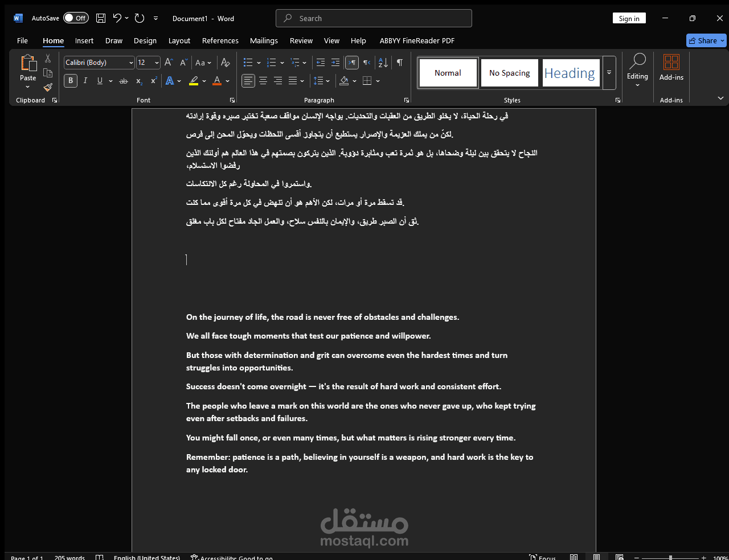Save the document using the floppy disk icon

(101, 18)
